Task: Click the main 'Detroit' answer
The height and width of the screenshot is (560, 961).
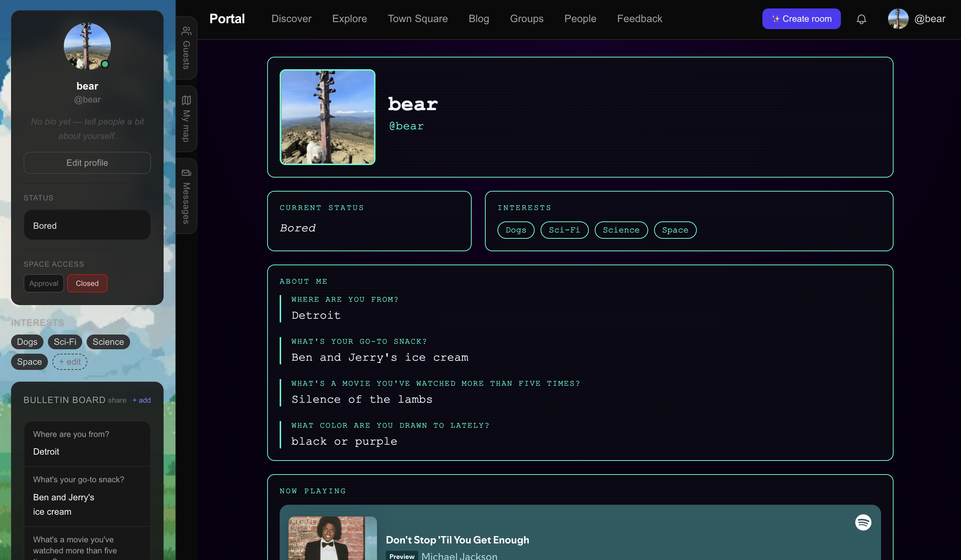Action: (316, 316)
